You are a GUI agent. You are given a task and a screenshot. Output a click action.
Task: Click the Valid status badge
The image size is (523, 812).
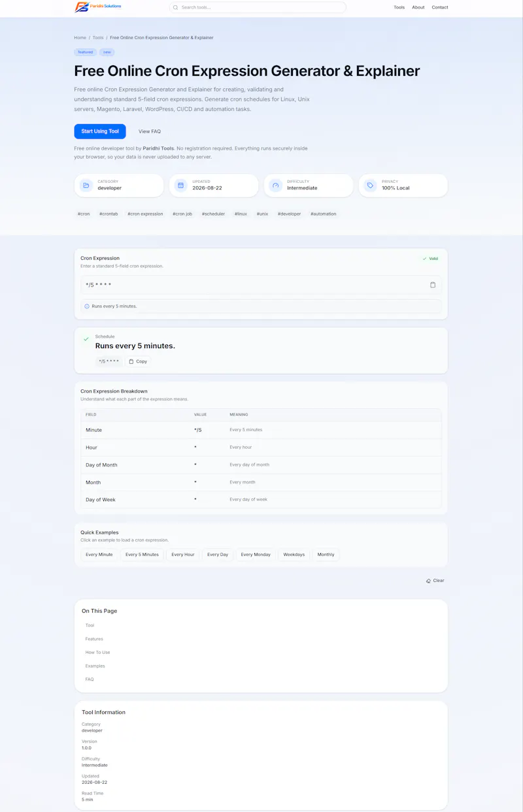coord(430,259)
